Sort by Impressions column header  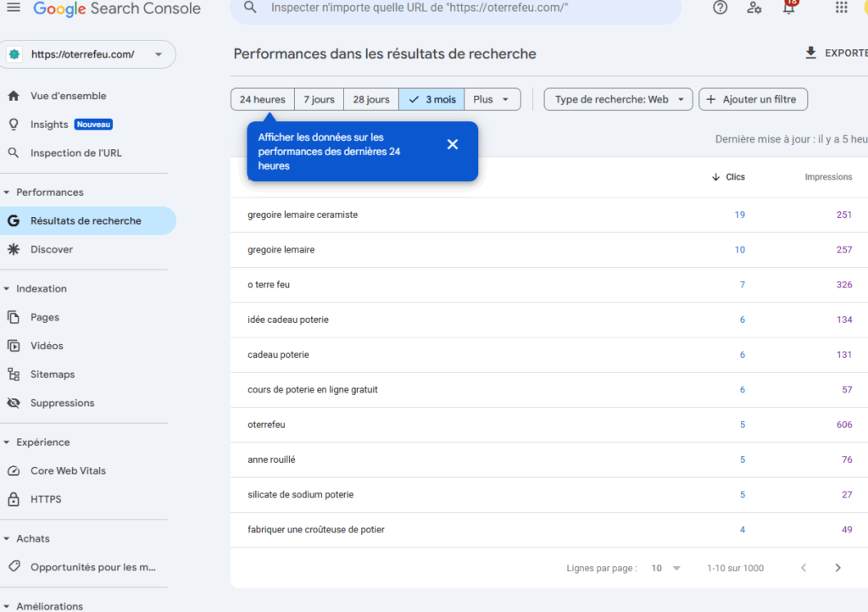point(828,177)
